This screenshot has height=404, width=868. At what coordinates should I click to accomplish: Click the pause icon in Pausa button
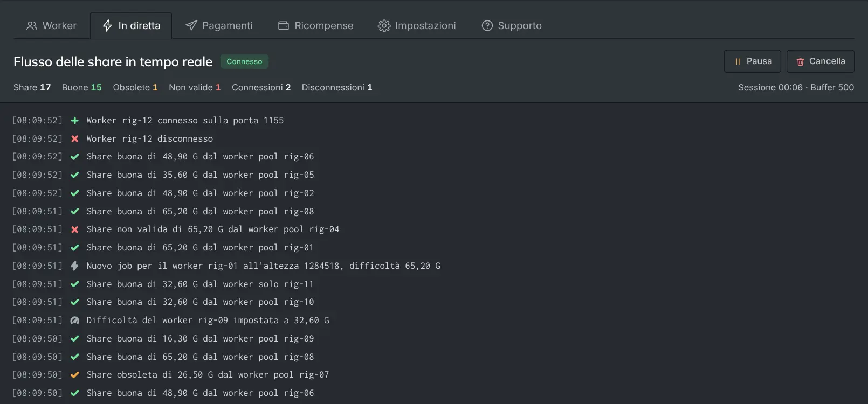[738, 62]
